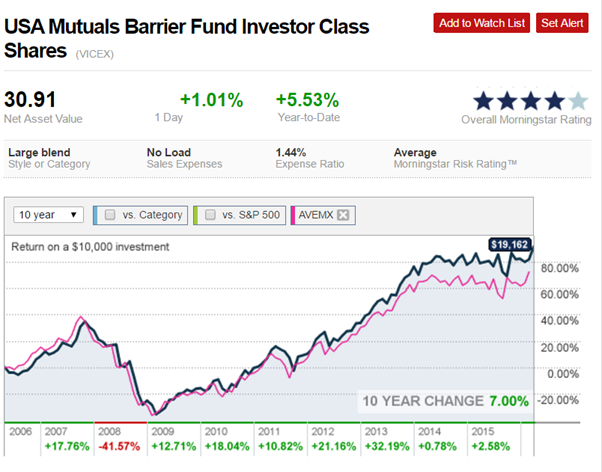This screenshot has width=602, height=472.
Task: Click the $19,162 value marker on chart
Action: coord(510,243)
